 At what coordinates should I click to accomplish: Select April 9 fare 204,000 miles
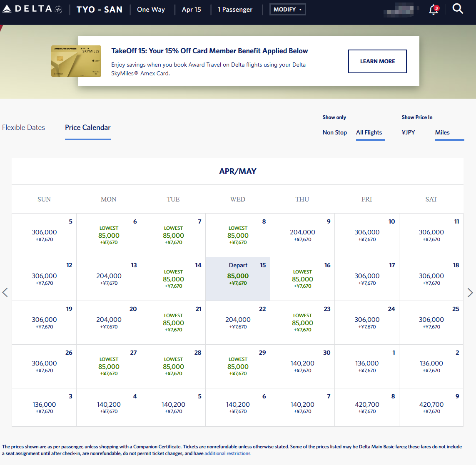pos(302,235)
